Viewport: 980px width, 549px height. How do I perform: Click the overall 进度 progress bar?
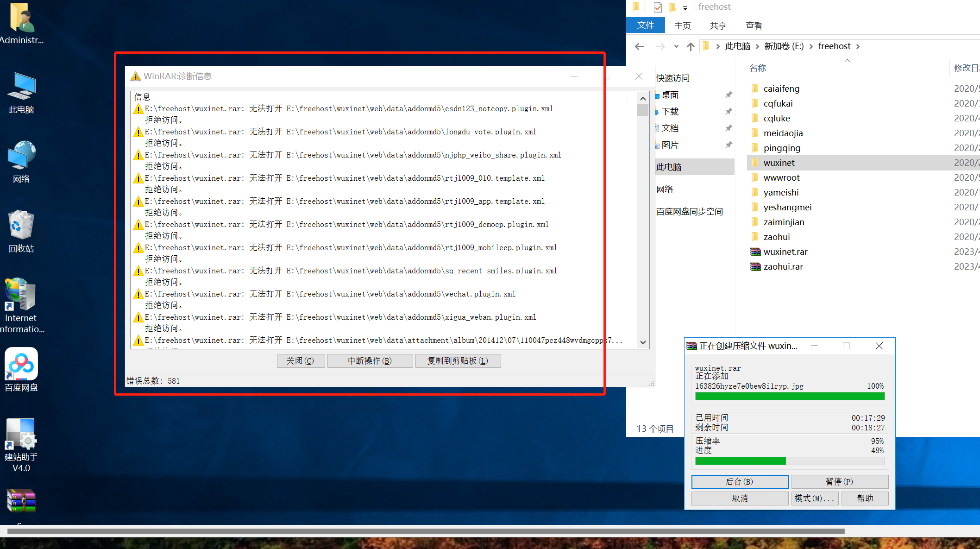(790, 461)
